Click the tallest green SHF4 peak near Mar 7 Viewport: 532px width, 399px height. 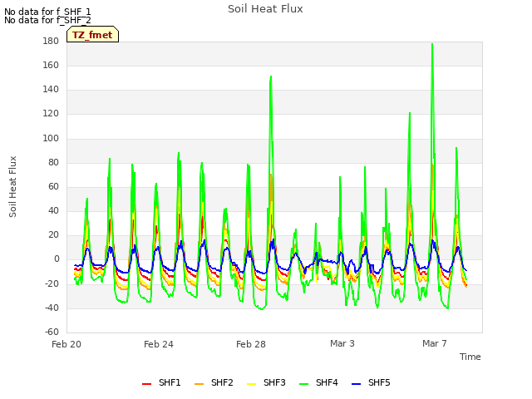[432, 44]
